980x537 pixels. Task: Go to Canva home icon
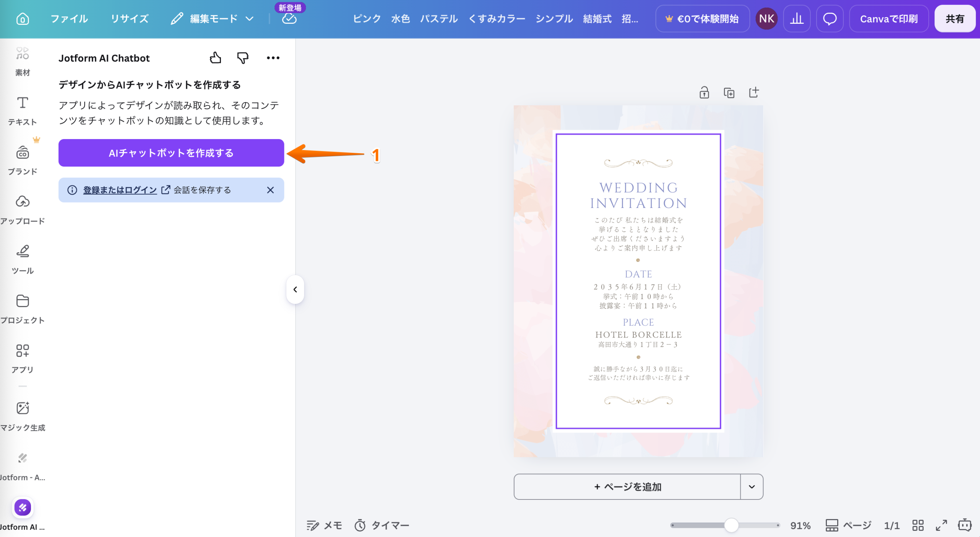click(x=23, y=19)
